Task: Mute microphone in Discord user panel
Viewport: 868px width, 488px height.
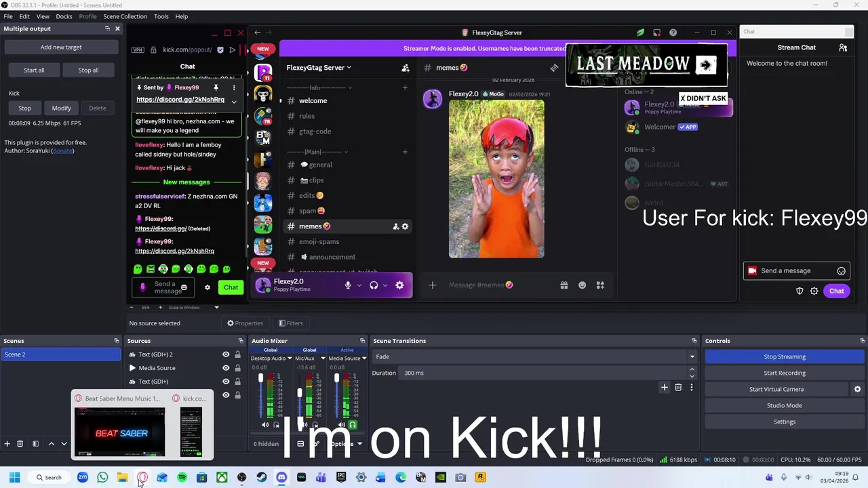Action: coord(348,285)
